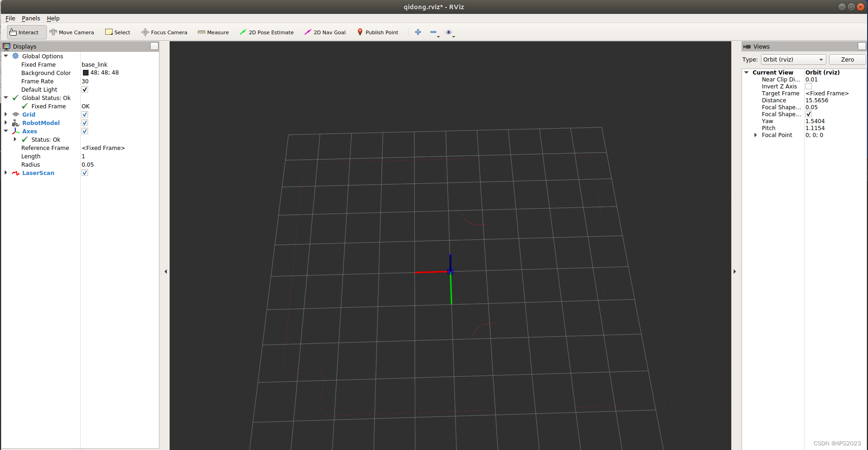The image size is (868, 450).
Task: Collapse right panel using the arrow handle
Action: [735, 272]
